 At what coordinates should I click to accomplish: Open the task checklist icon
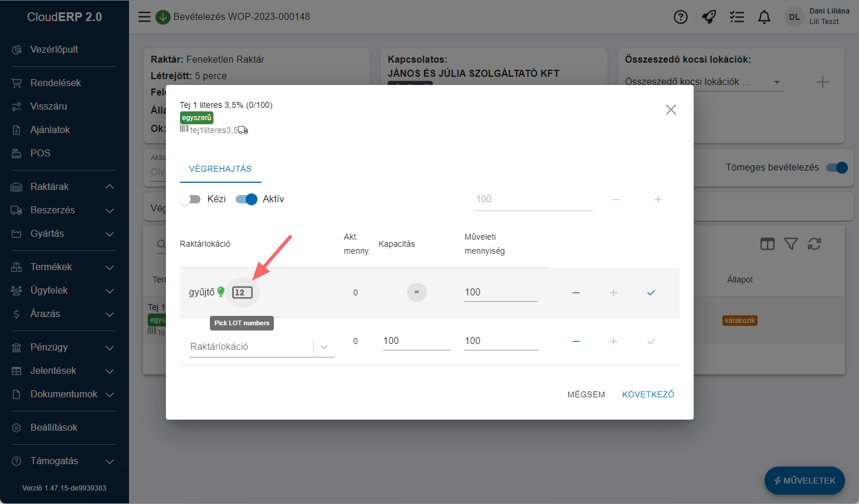736,17
